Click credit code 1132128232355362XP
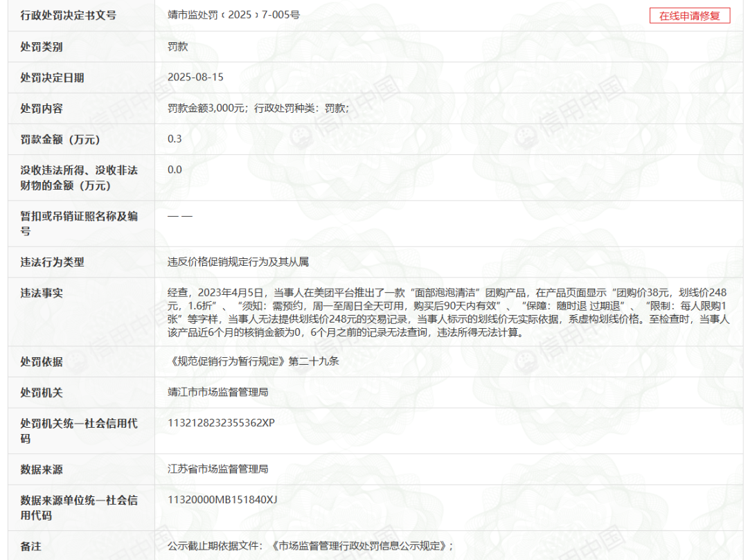The height and width of the screenshot is (560, 748). (222, 423)
